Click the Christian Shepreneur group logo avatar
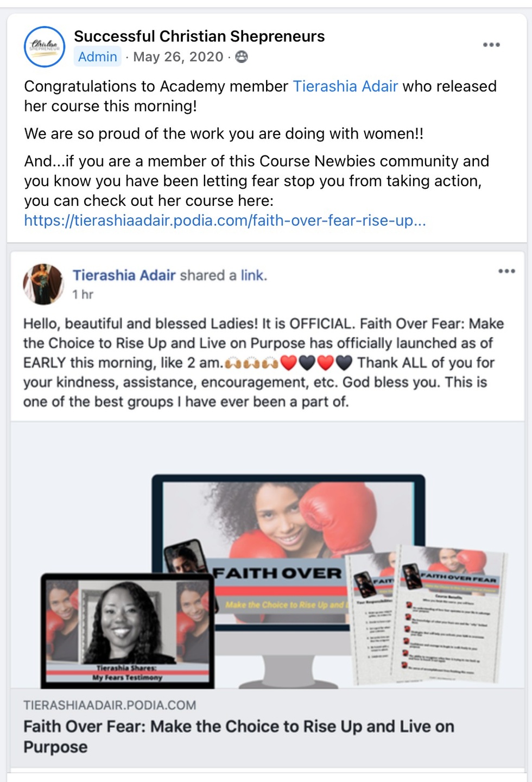532x782 pixels. click(x=45, y=47)
